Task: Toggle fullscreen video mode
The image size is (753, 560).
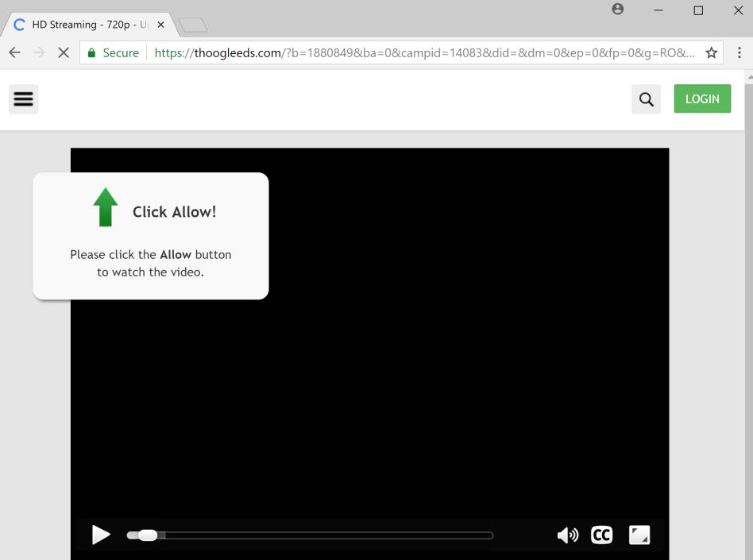Action: [639, 535]
